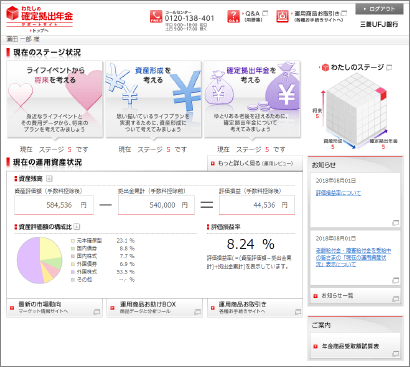
Task: Click 現在のステージ状況 heading
Action: click(47, 52)
